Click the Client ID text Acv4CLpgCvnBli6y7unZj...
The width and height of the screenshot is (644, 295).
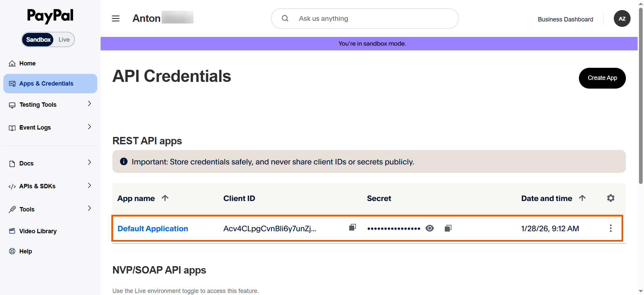point(270,229)
